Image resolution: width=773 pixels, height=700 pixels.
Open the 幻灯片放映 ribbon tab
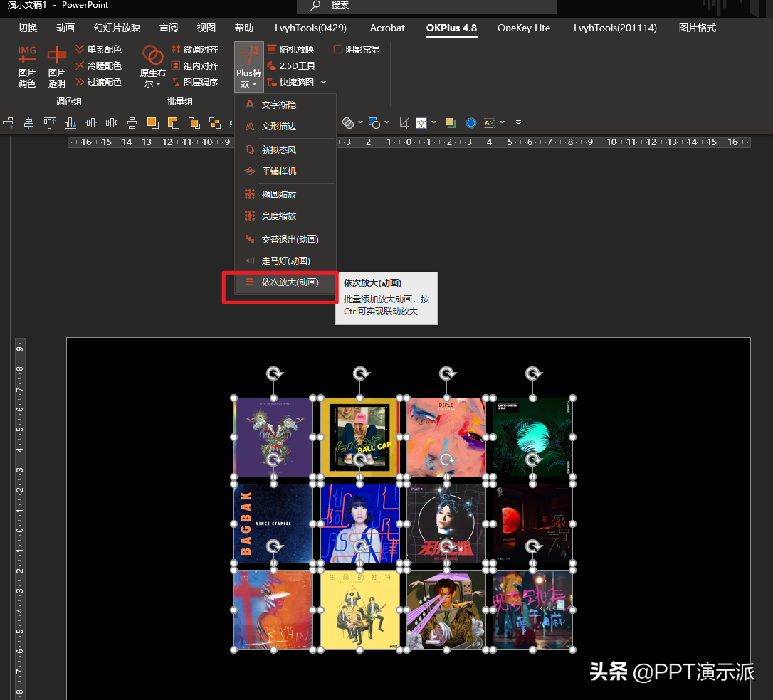(x=117, y=28)
